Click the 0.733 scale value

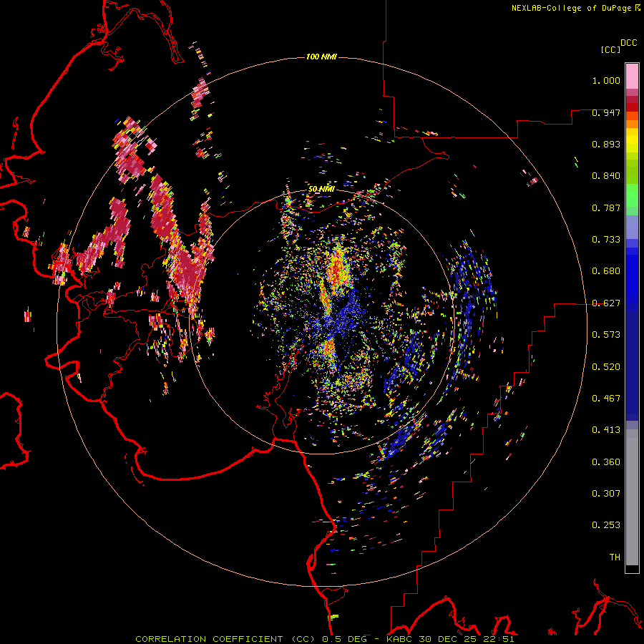click(x=606, y=240)
